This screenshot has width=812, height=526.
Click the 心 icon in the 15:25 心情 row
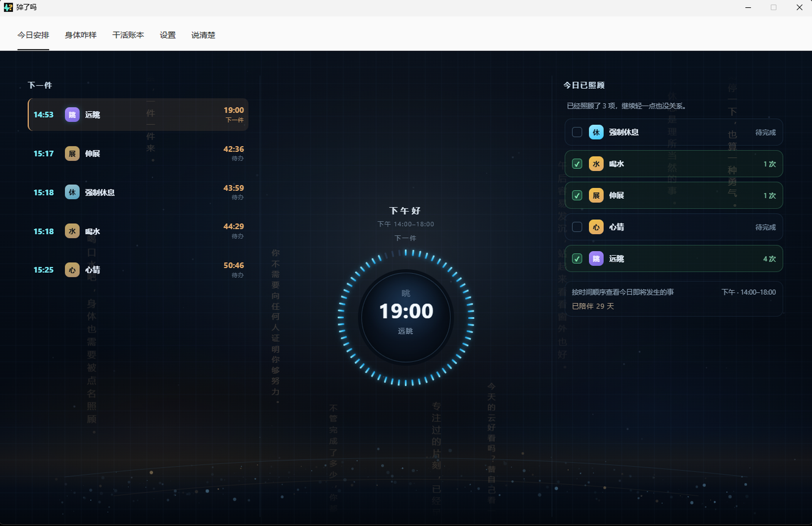(72, 270)
